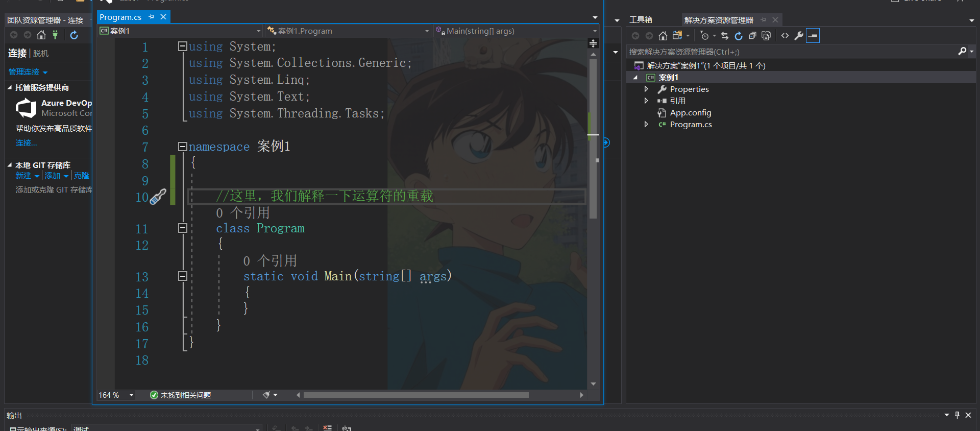The height and width of the screenshot is (431, 980).
Task: Collapse the using directives block
Action: pos(182,46)
